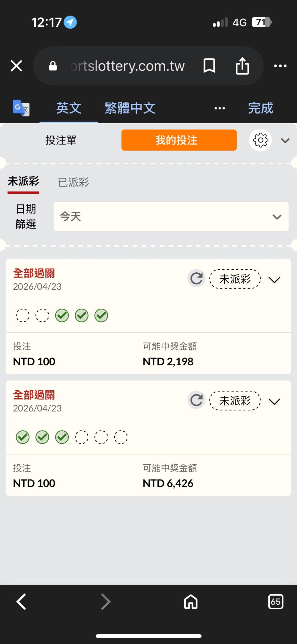Tap the browser bookmark icon
The image size is (297, 644).
[x=209, y=66]
